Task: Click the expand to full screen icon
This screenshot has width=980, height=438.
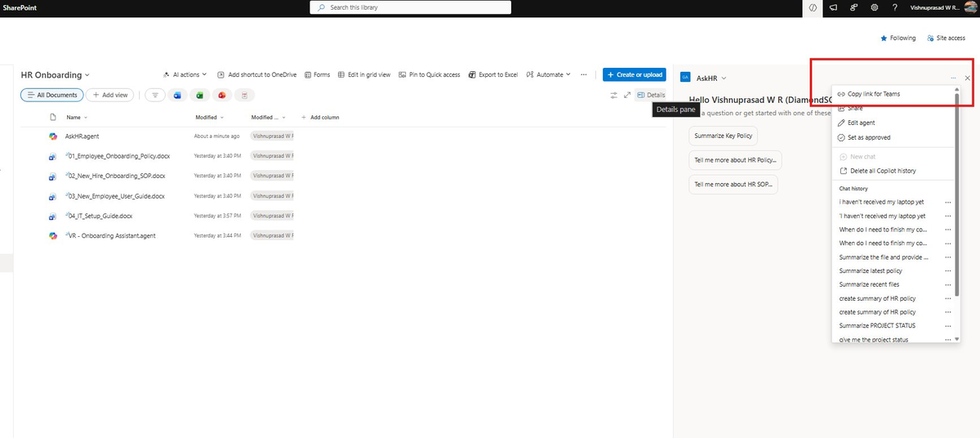Action: pyautogui.click(x=626, y=95)
